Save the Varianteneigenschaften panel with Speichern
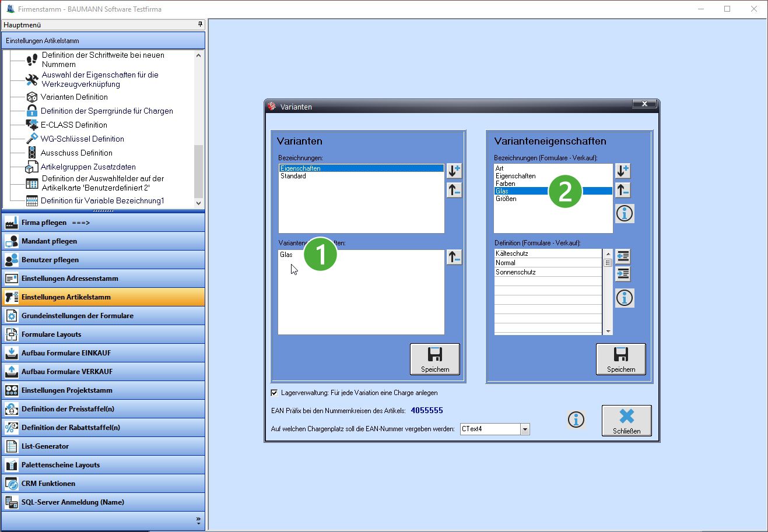The width and height of the screenshot is (768, 532). tap(621, 359)
